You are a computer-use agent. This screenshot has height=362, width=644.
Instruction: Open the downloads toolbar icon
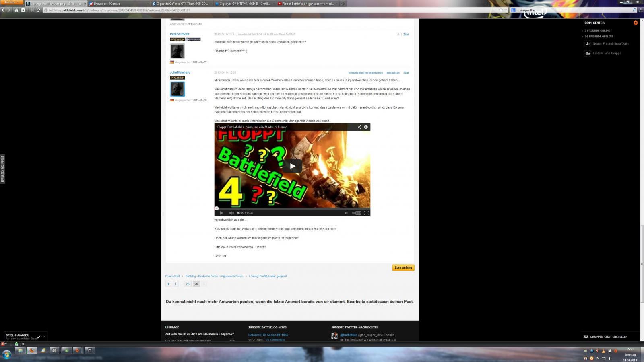pos(641,10)
